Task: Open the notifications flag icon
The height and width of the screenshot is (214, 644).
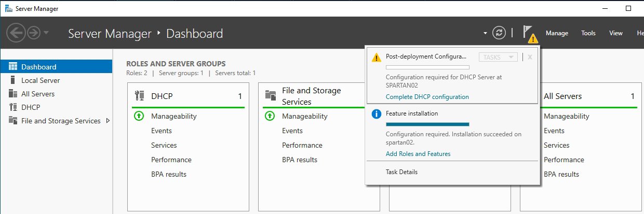Action: coord(529,32)
